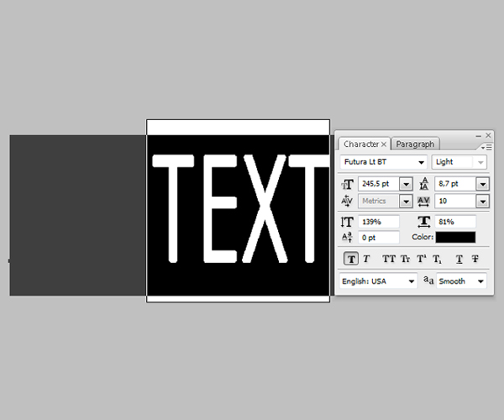This screenshot has width=504, height=420.
Task: Click the font size icon
Action: 347,184
